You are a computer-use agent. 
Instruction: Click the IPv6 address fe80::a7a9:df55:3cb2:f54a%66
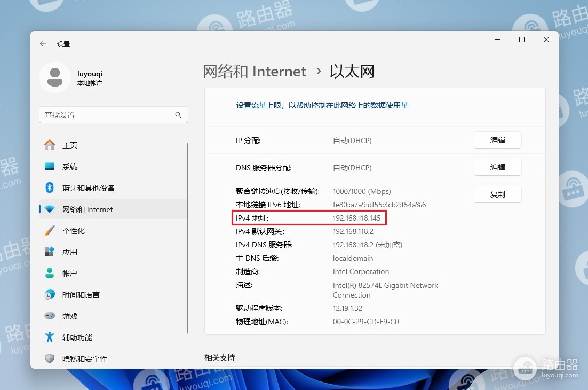tap(379, 205)
